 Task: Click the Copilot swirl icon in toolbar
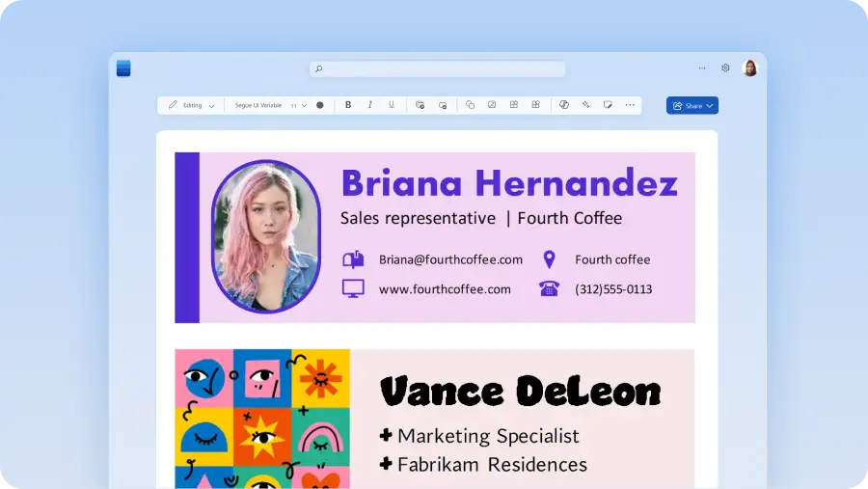coord(564,105)
